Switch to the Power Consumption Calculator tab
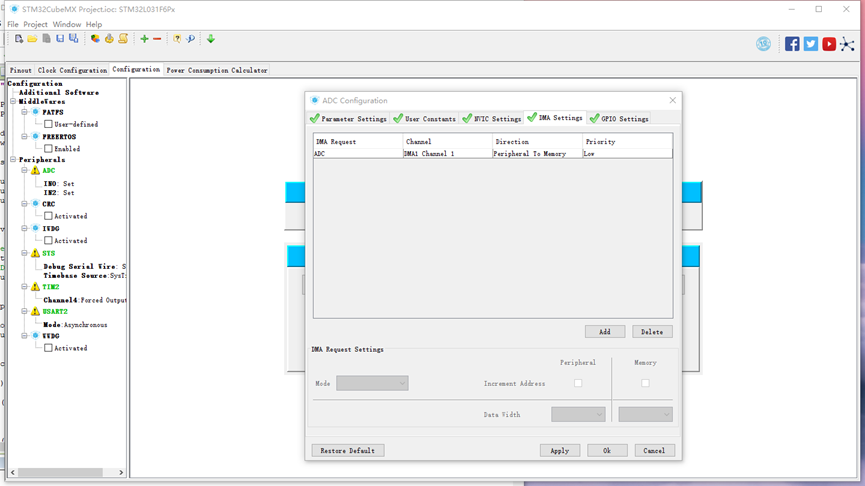 click(217, 70)
